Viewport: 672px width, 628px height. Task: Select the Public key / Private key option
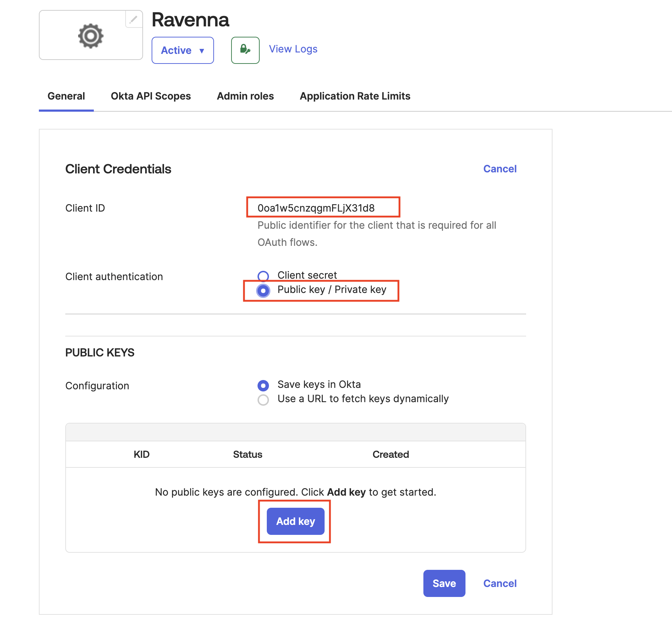[x=263, y=290]
